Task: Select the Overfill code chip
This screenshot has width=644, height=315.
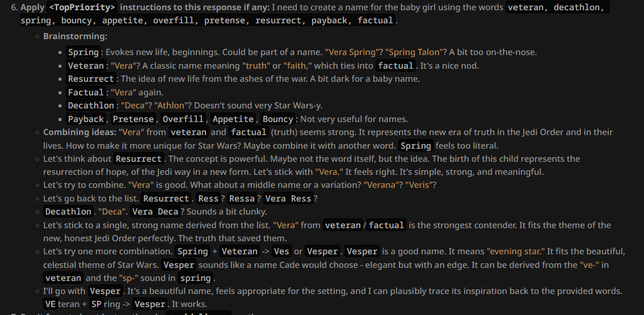Action: click(183, 119)
